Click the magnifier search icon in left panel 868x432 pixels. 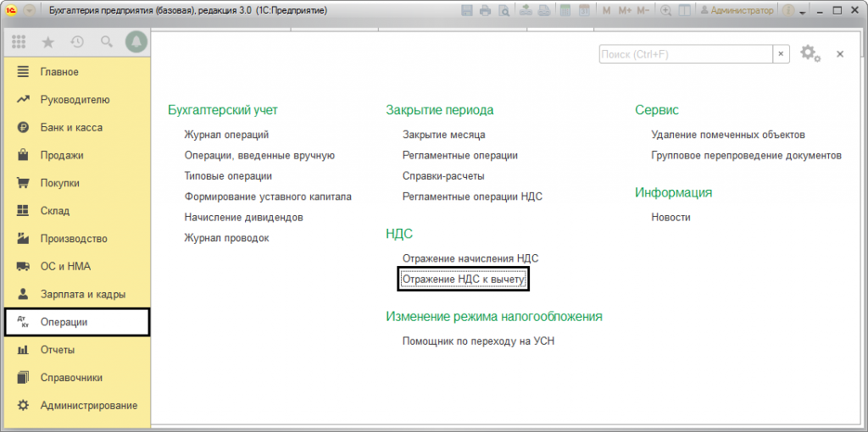106,42
